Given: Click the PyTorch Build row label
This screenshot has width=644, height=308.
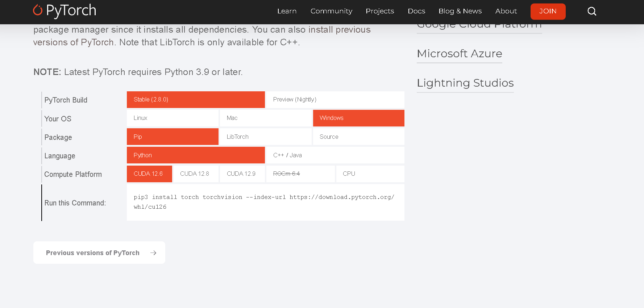Looking at the screenshot, I should [x=66, y=100].
